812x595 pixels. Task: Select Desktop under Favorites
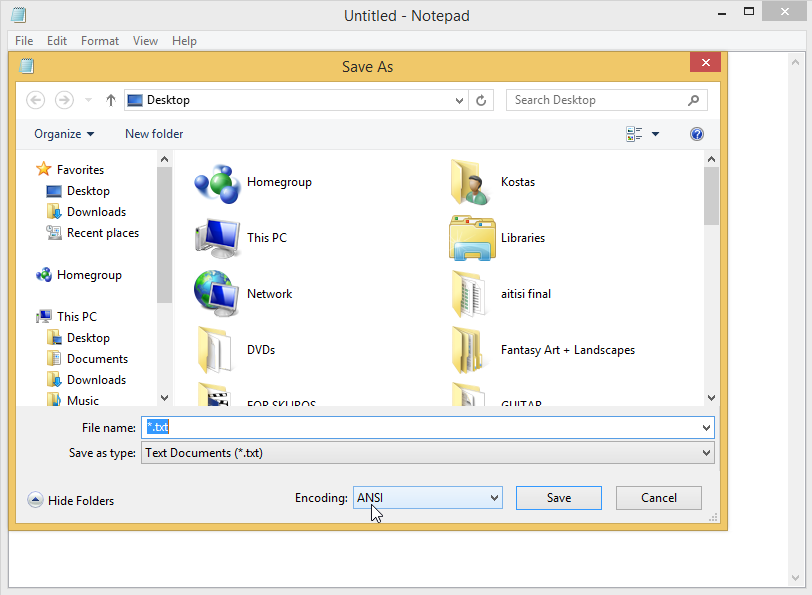pyautogui.click(x=78, y=191)
